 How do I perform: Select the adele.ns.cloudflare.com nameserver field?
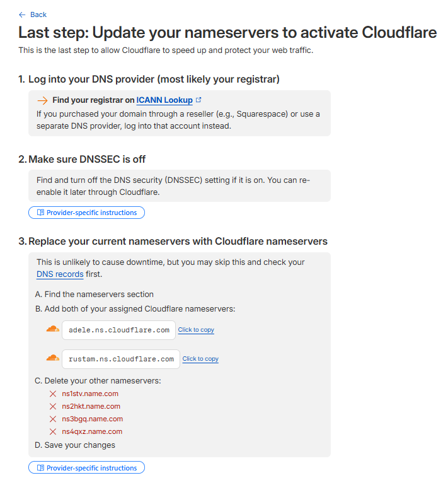[119, 330]
